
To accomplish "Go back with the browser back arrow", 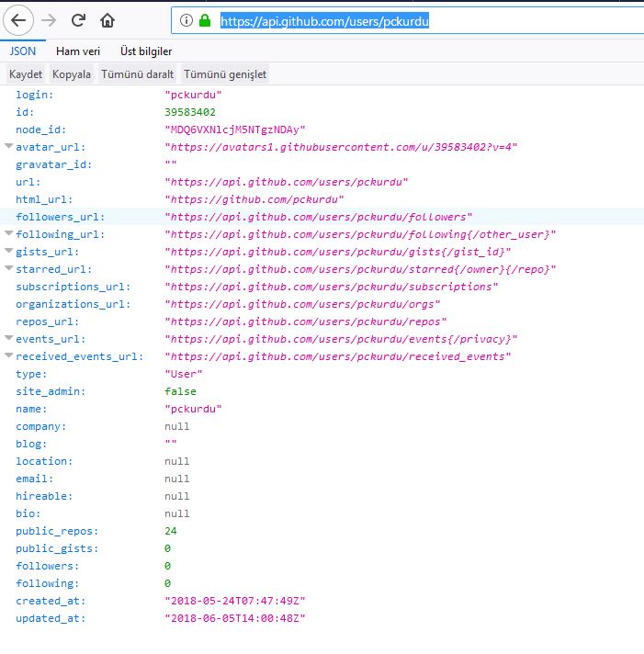I will click(18, 20).
